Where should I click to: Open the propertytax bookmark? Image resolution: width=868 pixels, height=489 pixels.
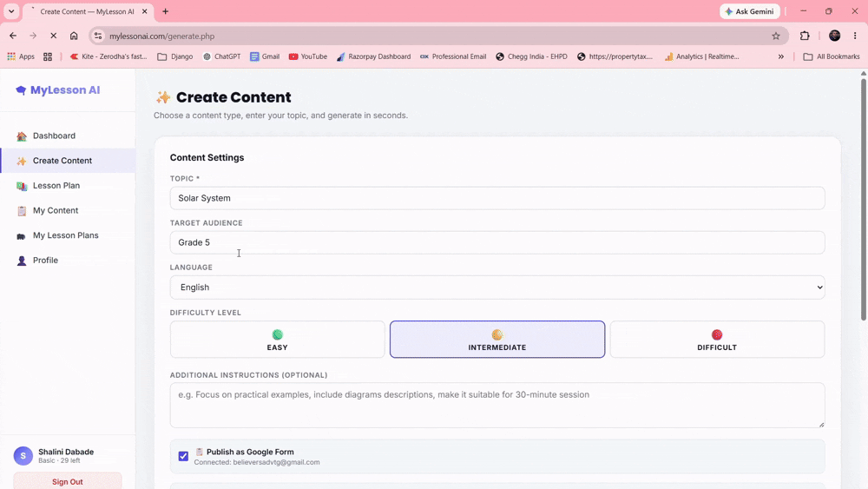(615, 56)
